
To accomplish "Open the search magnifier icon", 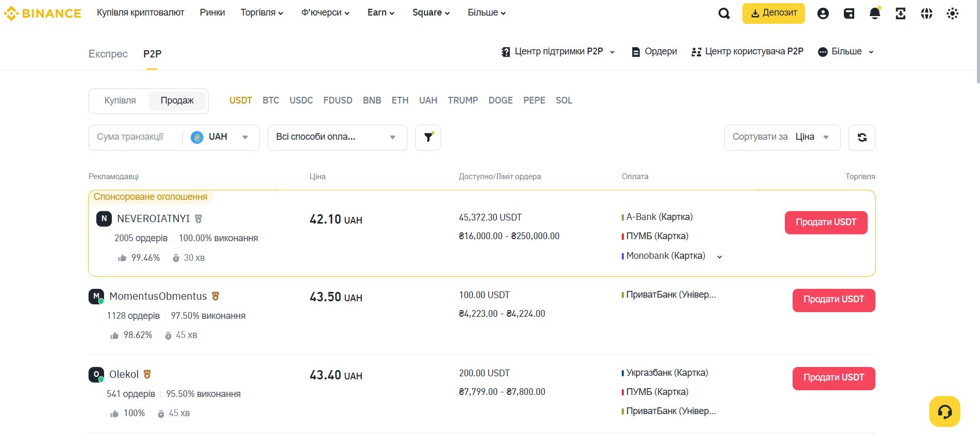I will click(724, 13).
